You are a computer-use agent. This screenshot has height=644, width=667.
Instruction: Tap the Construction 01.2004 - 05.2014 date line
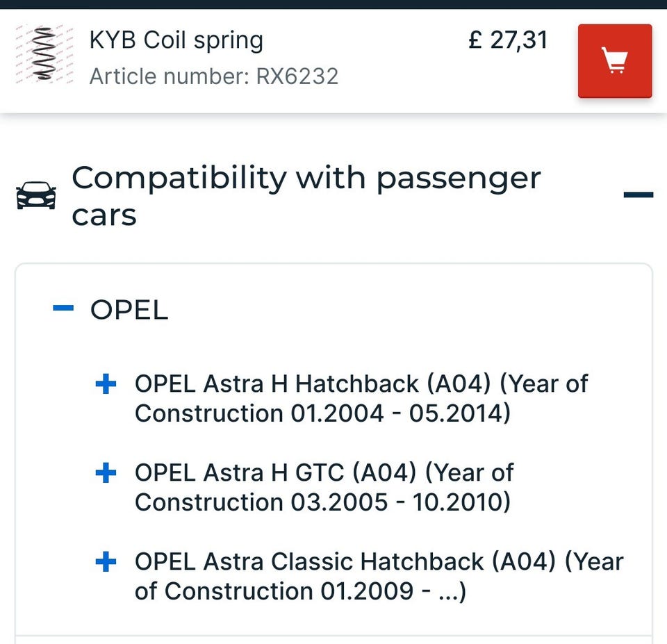pos(322,413)
